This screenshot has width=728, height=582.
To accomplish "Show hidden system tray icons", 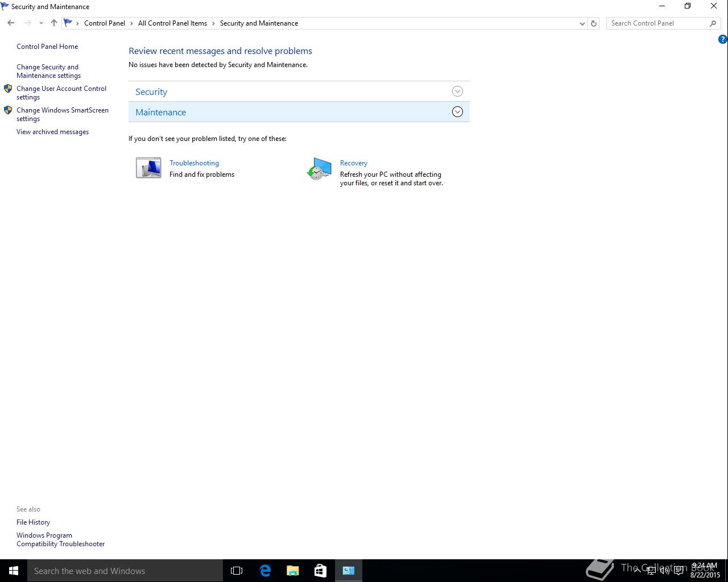I will 638,571.
